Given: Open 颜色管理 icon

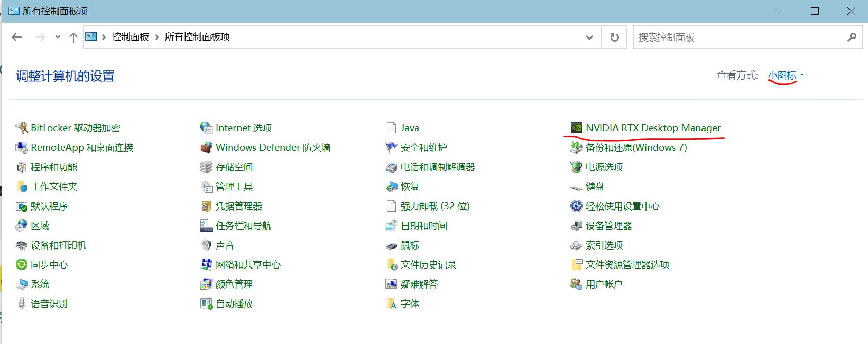Looking at the screenshot, I should coord(207,284).
